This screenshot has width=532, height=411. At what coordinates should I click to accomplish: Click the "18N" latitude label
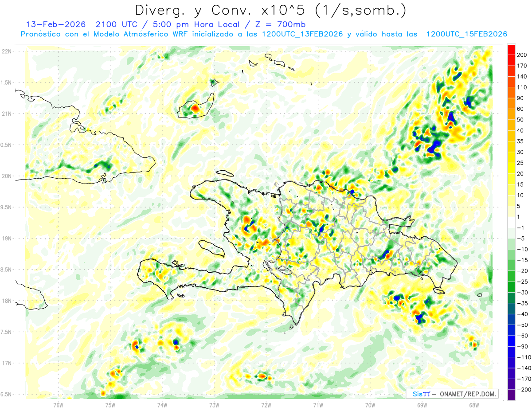7,301
